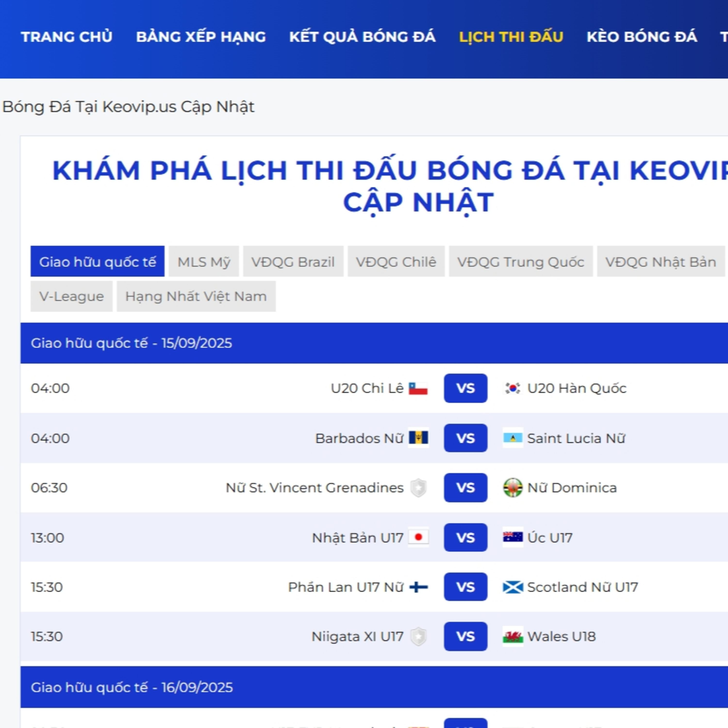This screenshot has height=728, width=728.
Task: Select the Giao hữu quốc tế tab
Action: (98, 262)
